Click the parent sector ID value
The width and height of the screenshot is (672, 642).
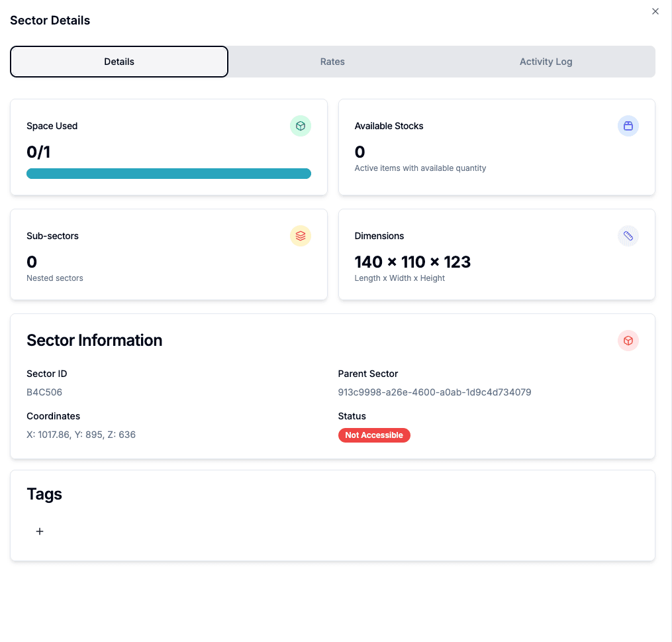tap(434, 392)
